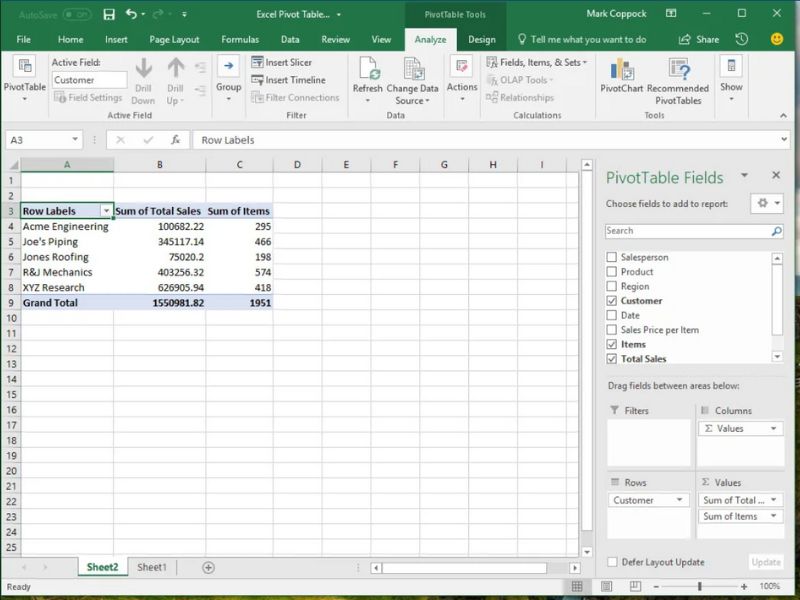The width and height of the screenshot is (800, 600).
Task: Open Change Data Source
Action: coord(412,72)
